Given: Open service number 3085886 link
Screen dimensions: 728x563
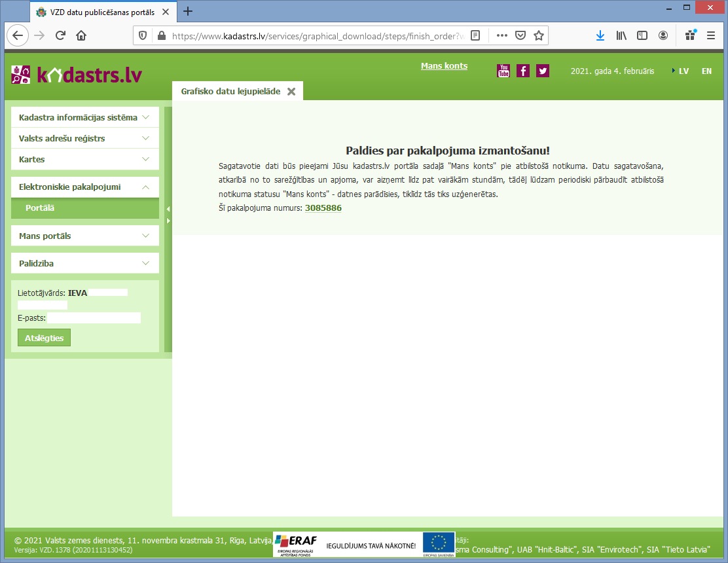Looking at the screenshot, I should pyautogui.click(x=323, y=208).
